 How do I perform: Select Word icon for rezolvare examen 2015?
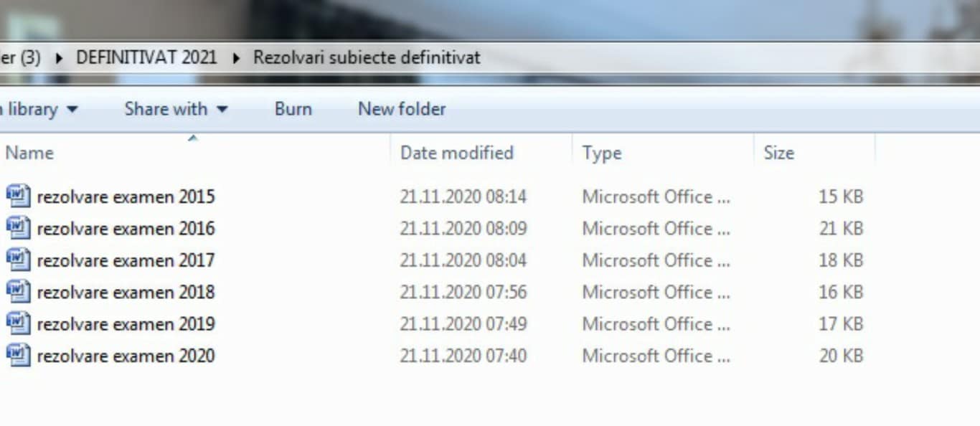19,196
